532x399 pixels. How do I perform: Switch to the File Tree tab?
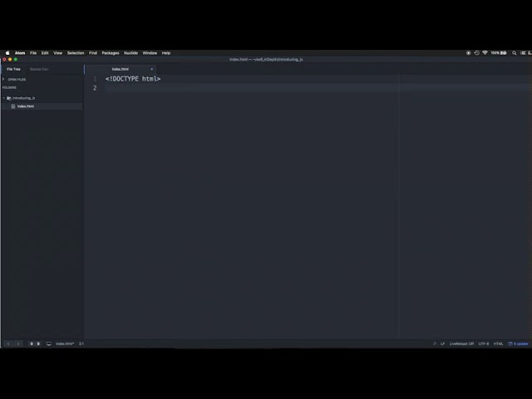13,69
